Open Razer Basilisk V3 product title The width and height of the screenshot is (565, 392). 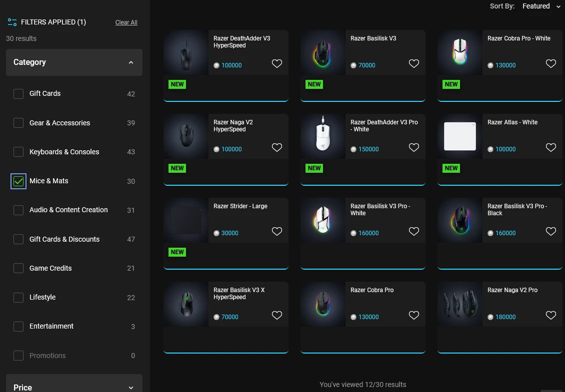point(373,38)
